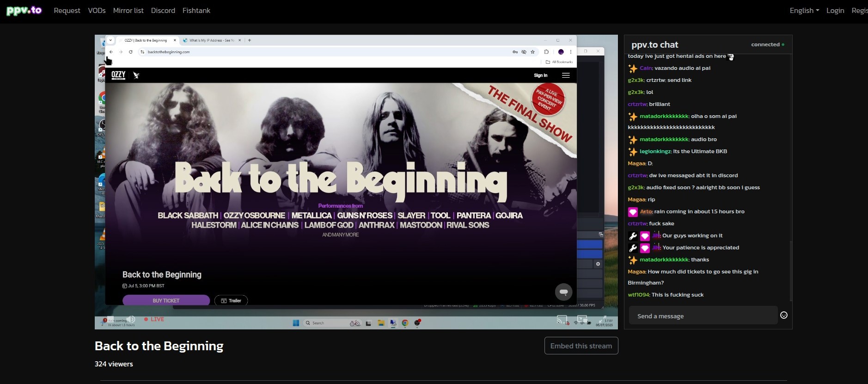Open the emoji picker in chat
This screenshot has height=384, width=868.
[784, 315]
